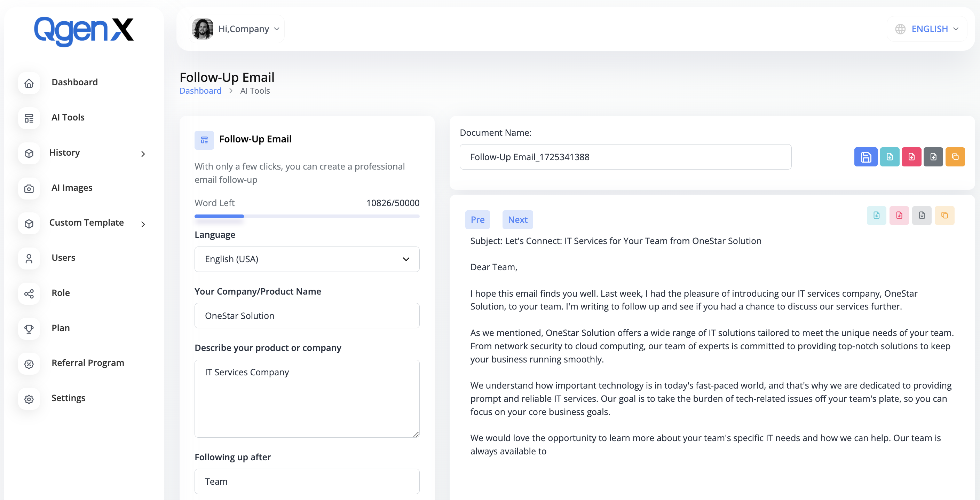The height and width of the screenshot is (500, 980).
Task: Click the Pre button
Action: (x=477, y=220)
